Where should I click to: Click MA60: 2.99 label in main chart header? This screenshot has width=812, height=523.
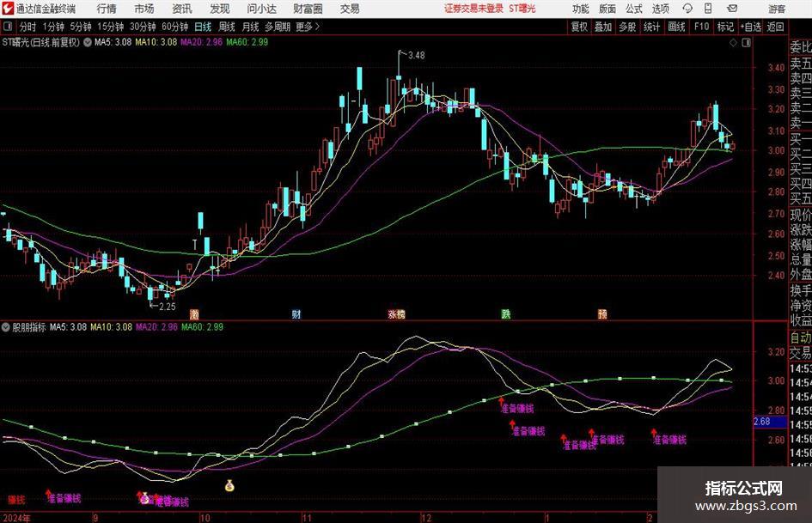(247, 42)
